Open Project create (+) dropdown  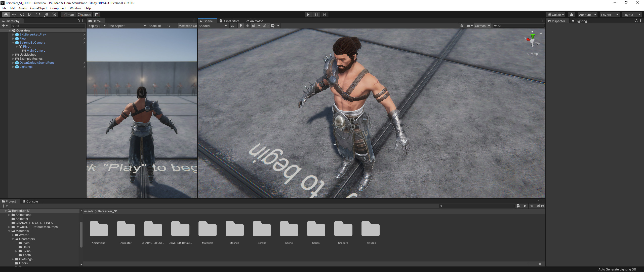[x=5, y=206]
